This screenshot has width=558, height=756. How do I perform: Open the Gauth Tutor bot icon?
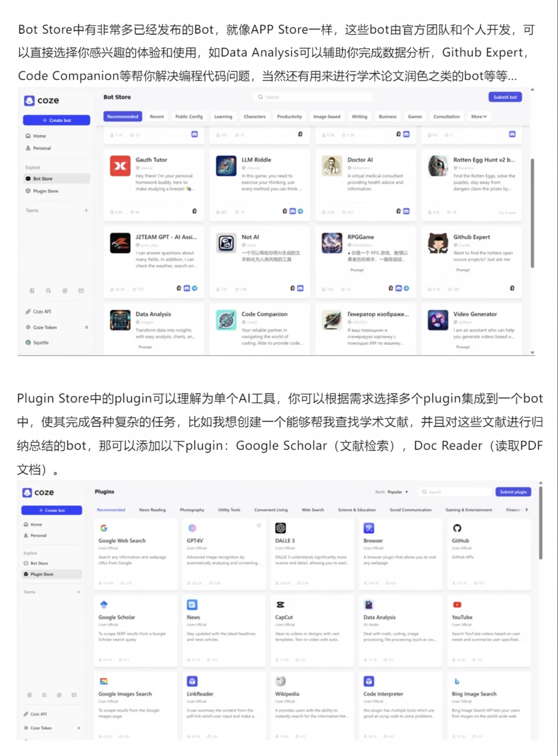tap(120, 166)
